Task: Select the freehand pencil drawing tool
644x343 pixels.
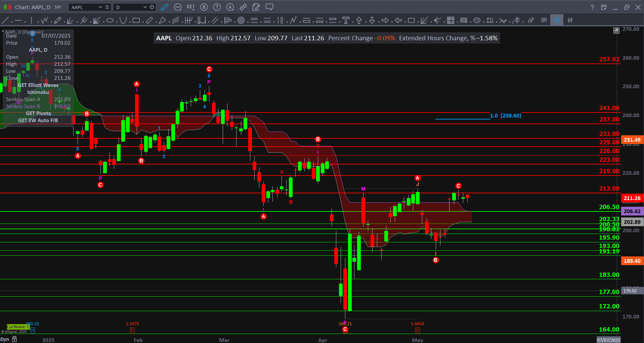Action: [57, 20]
